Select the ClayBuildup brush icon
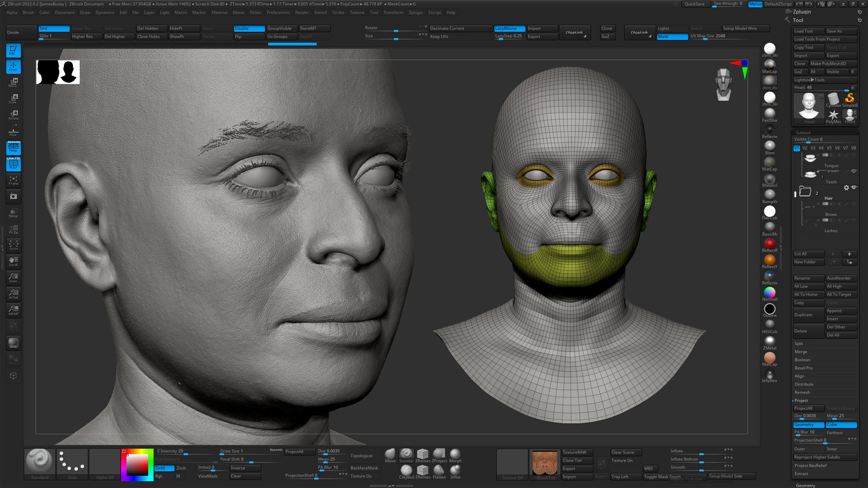This screenshot has width=868, height=488. tap(406, 471)
